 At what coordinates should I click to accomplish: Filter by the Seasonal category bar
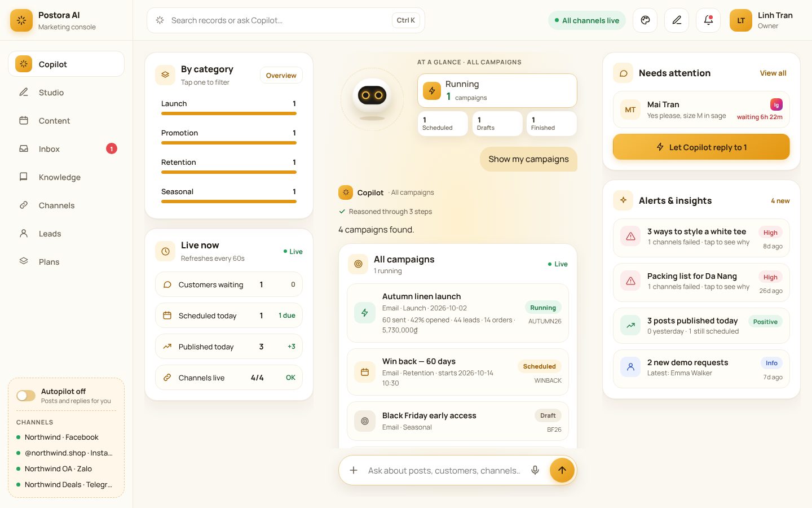[x=228, y=196]
